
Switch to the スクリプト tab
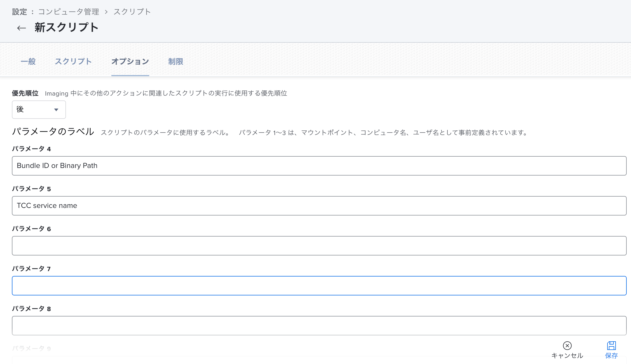pyautogui.click(x=73, y=62)
